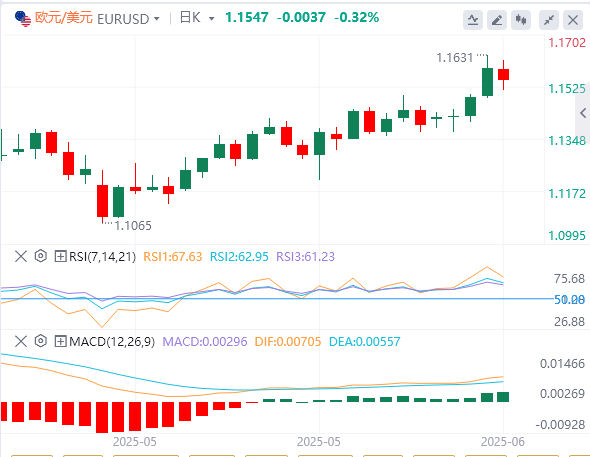
Task: Select the 2025-06 date marker
Action: [503, 442]
